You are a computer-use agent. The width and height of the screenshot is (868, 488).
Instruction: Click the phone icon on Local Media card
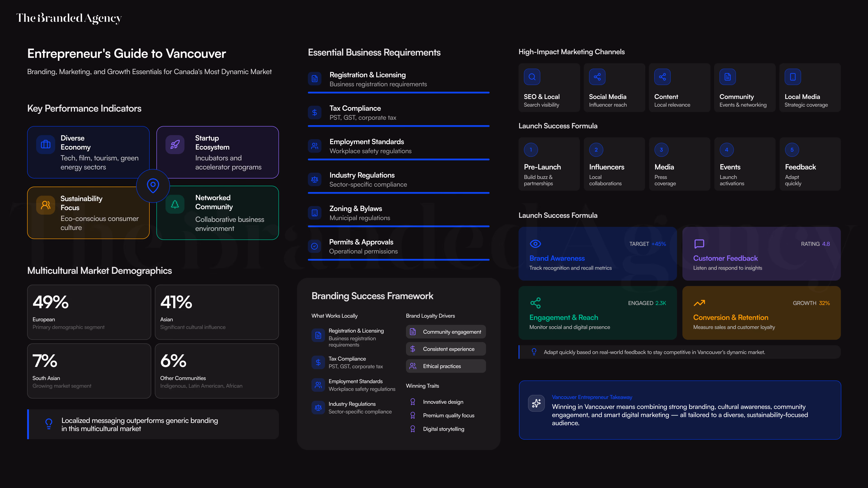point(793,77)
